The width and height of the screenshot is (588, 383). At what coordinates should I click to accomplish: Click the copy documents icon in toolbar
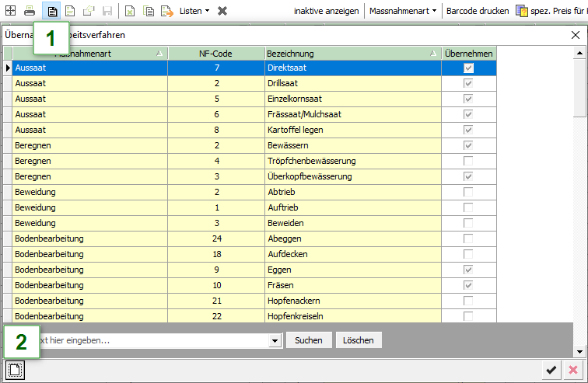click(x=149, y=11)
